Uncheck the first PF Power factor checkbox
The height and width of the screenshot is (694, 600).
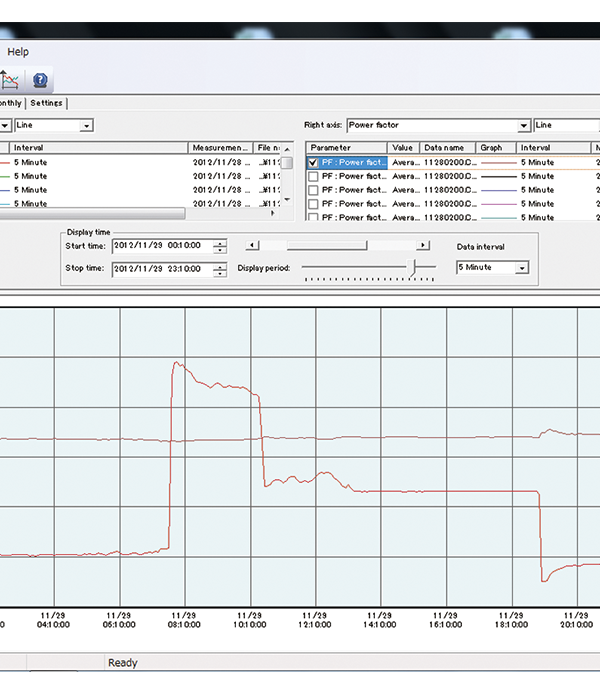(x=313, y=162)
